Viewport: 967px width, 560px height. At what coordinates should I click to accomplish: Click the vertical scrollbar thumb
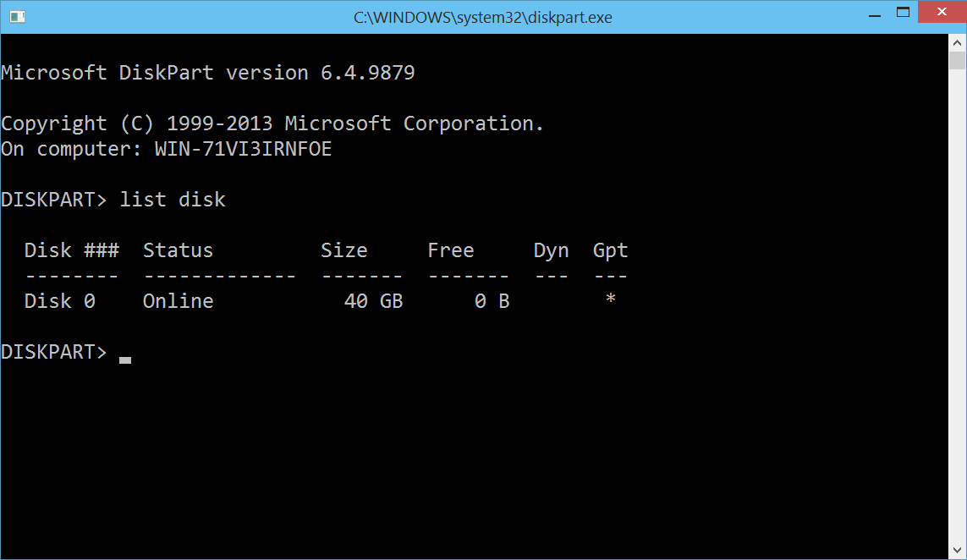pyautogui.click(x=957, y=60)
